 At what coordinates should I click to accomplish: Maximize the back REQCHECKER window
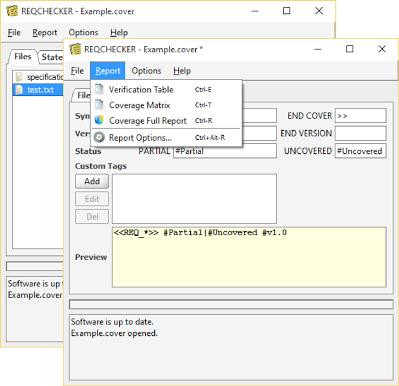click(286, 11)
